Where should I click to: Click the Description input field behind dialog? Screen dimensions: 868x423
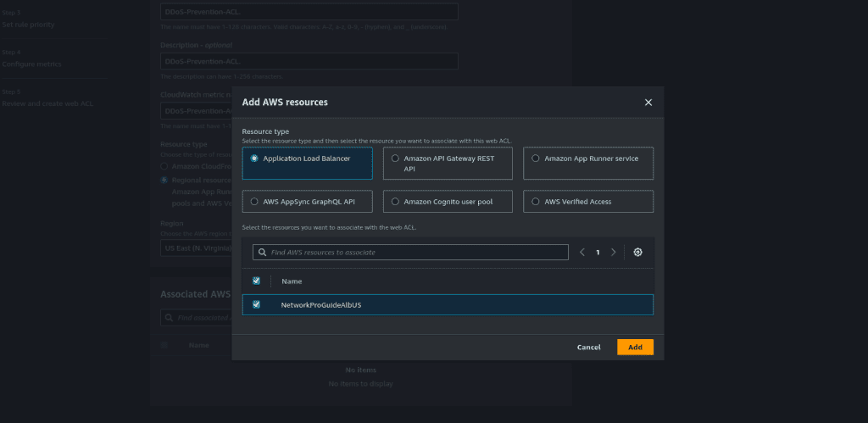tap(309, 61)
